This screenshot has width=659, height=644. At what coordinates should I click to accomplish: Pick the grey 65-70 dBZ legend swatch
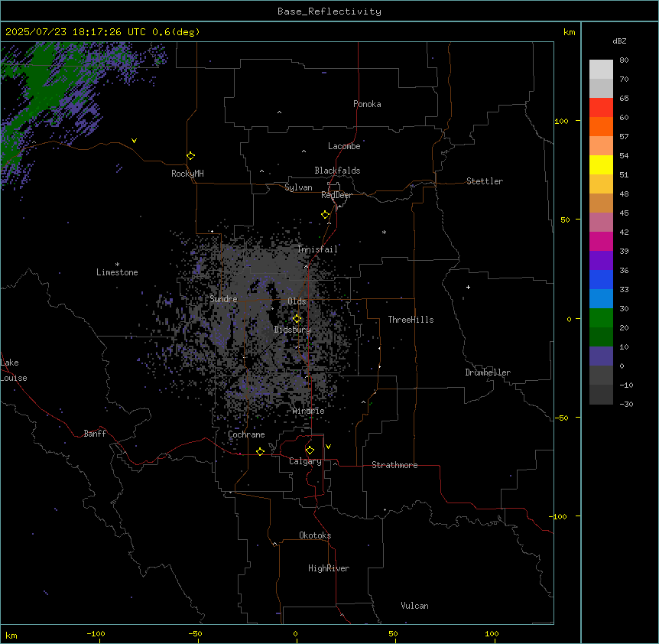(601, 88)
